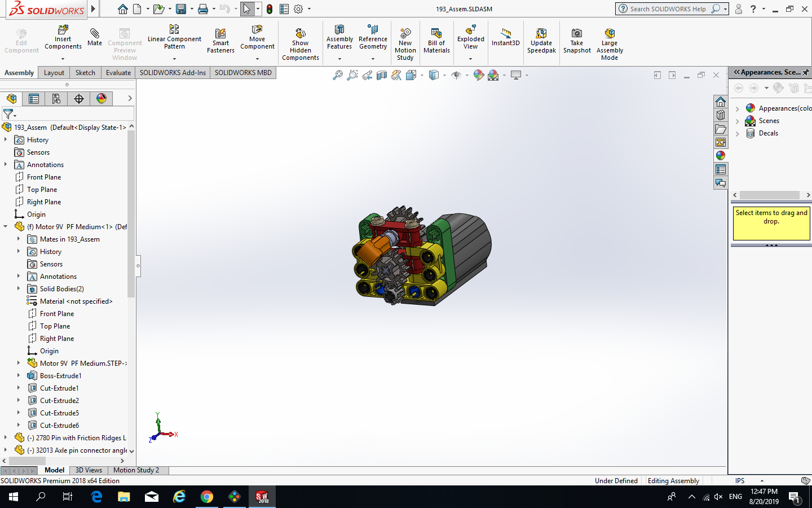Expand Scenes library node
The image size is (812, 508).
(737, 121)
